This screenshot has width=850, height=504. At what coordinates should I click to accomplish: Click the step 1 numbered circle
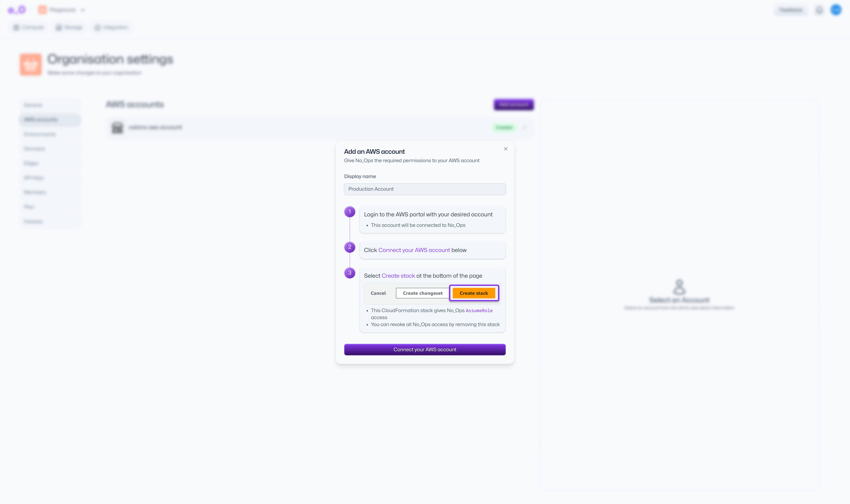point(350,212)
